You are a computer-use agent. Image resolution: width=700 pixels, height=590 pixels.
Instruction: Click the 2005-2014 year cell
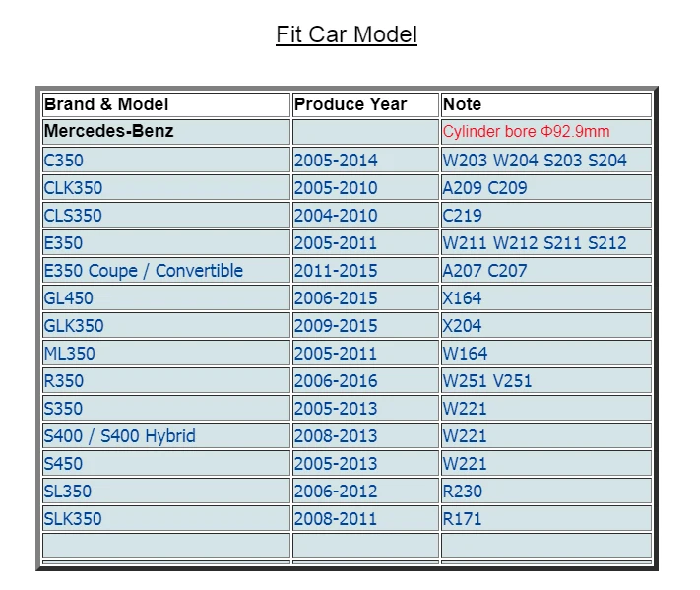click(365, 160)
